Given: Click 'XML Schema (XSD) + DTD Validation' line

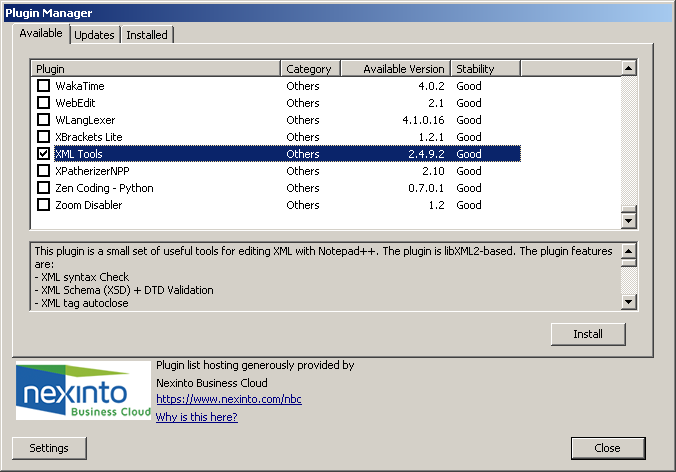Looking at the screenshot, I should (x=124, y=290).
